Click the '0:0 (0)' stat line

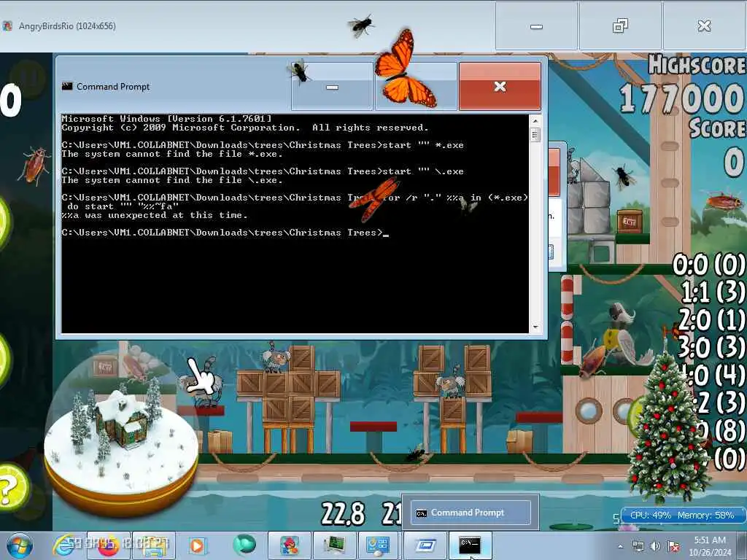coord(709,265)
